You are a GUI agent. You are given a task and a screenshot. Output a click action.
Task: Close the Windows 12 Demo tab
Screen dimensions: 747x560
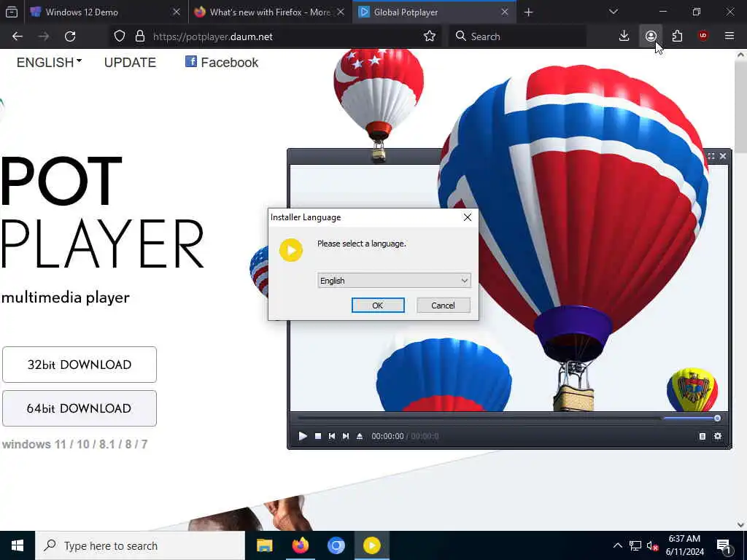click(177, 12)
